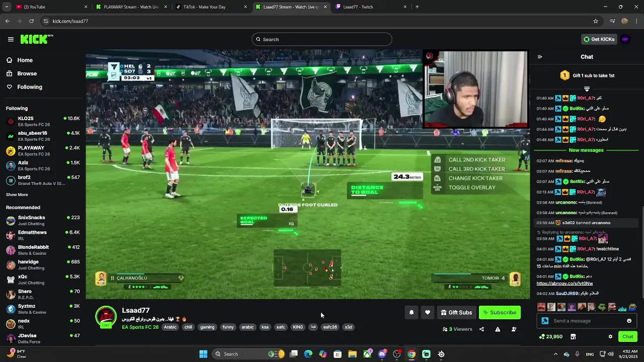The image size is (644, 362).
Task: Click the green Subscribe button
Action: point(500,312)
